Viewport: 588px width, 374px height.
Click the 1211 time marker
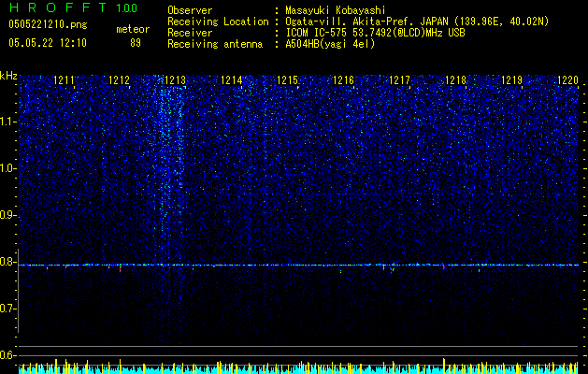click(x=64, y=79)
